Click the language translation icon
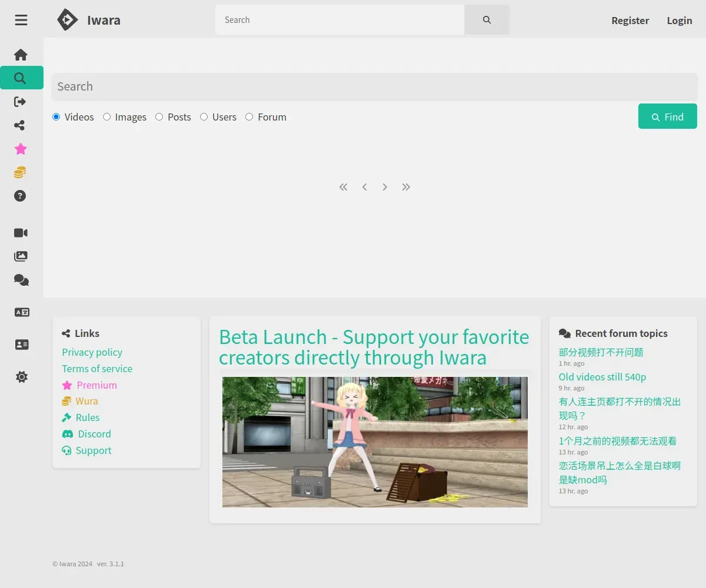 pos(22,312)
